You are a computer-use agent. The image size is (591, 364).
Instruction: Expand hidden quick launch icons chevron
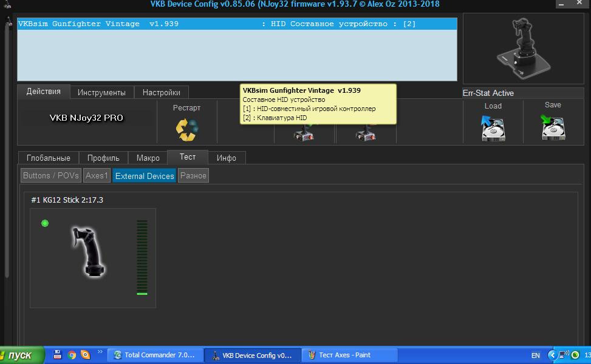[100, 351]
